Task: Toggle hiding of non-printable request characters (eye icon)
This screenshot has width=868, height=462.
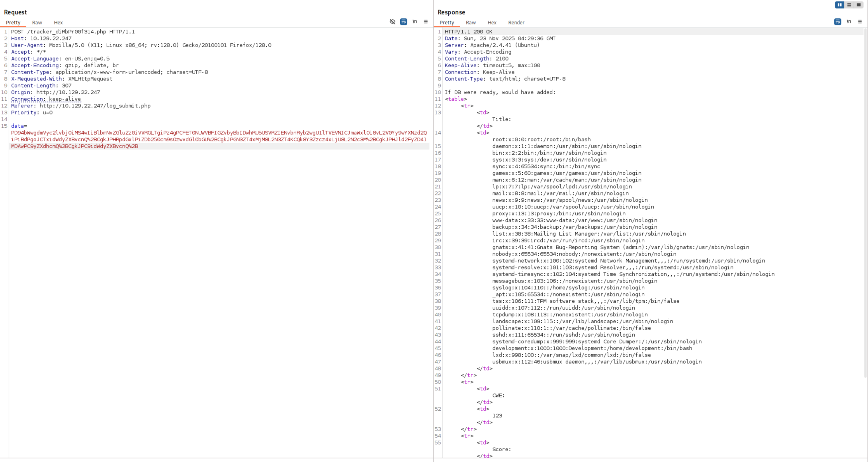Action: (392, 22)
